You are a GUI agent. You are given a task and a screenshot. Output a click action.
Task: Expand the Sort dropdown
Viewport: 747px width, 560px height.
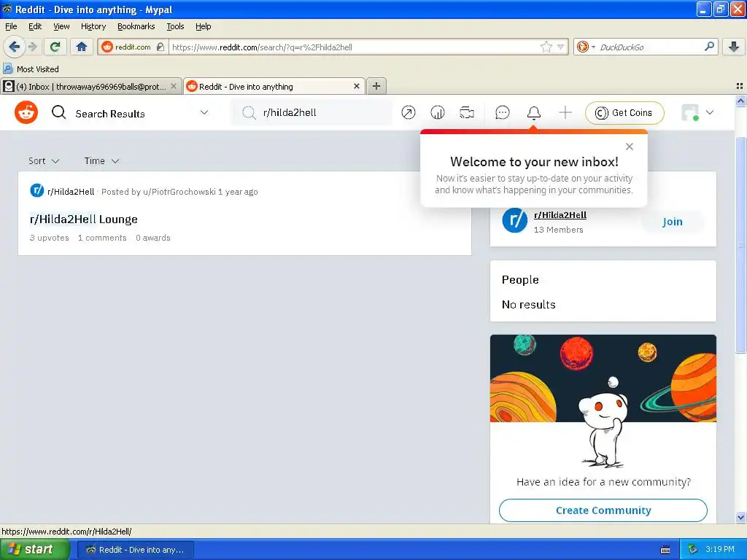tap(44, 161)
